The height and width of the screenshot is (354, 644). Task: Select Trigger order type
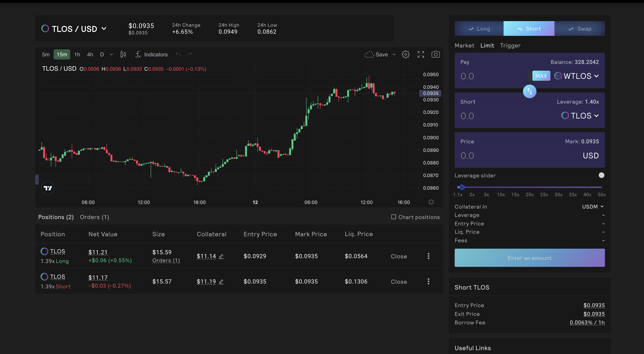[x=510, y=45]
